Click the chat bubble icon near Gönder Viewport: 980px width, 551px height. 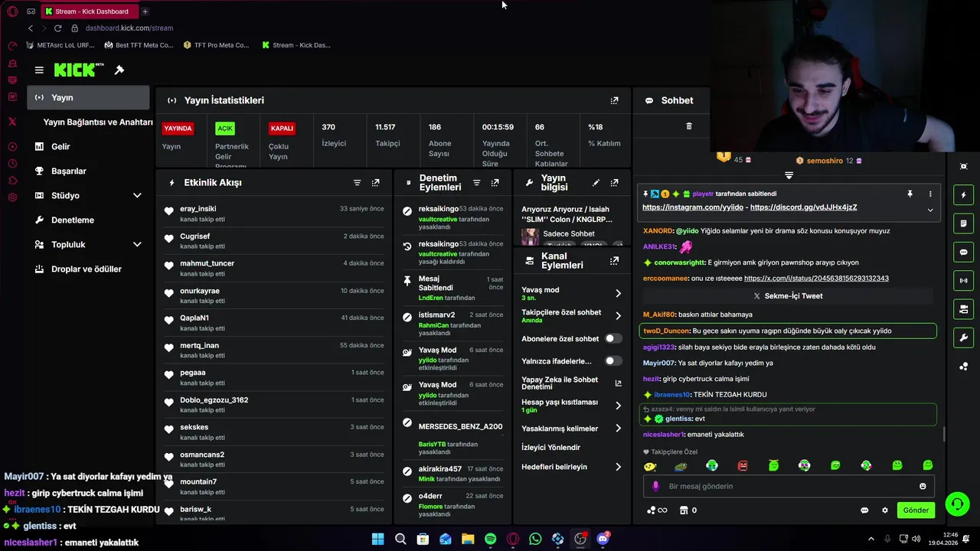(864, 510)
